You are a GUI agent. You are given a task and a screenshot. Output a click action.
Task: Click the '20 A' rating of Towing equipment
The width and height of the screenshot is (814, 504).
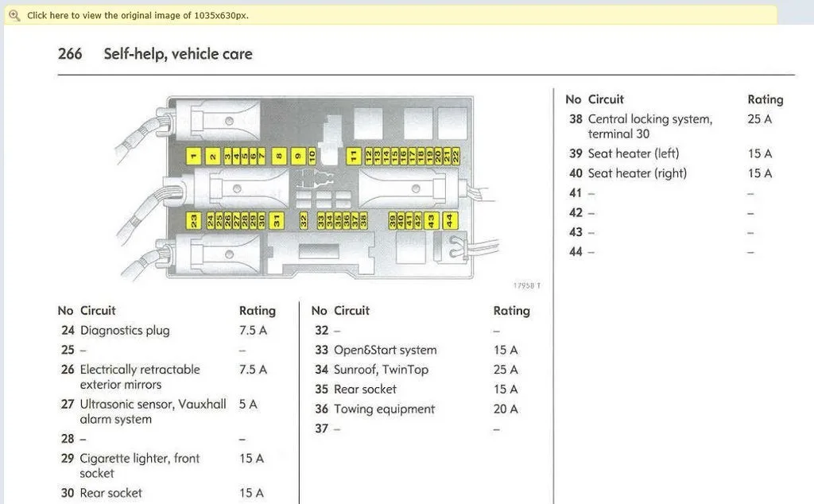click(506, 409)
